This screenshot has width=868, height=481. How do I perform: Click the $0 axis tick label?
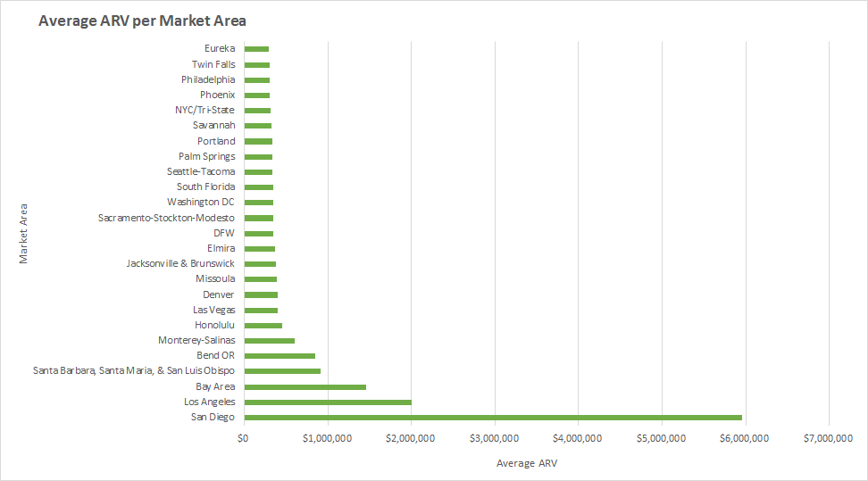pyautogui.click(x=243, y=437)
